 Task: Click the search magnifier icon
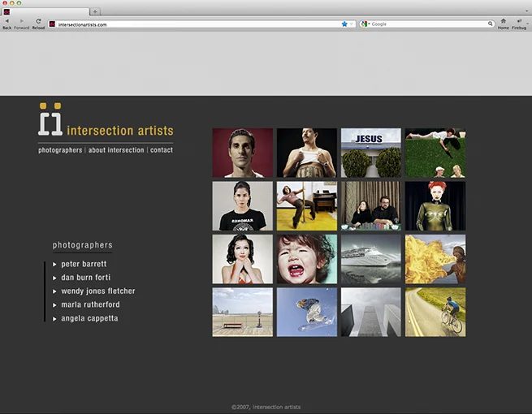(491, 24)
